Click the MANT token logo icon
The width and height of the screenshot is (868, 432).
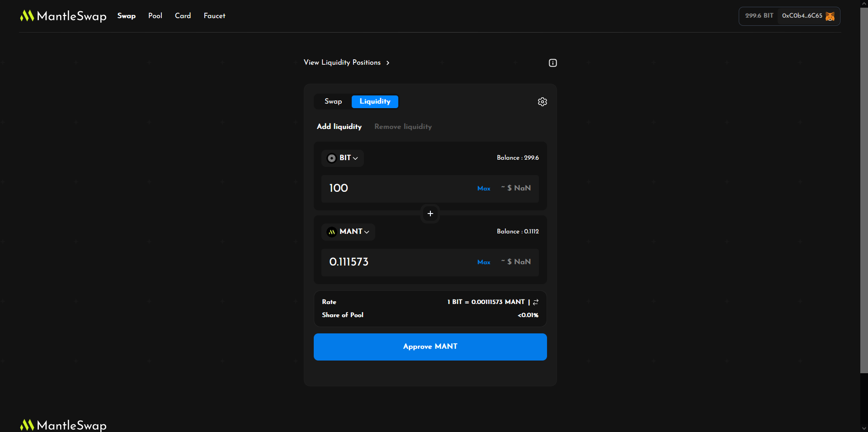click(x=332, y=232)
